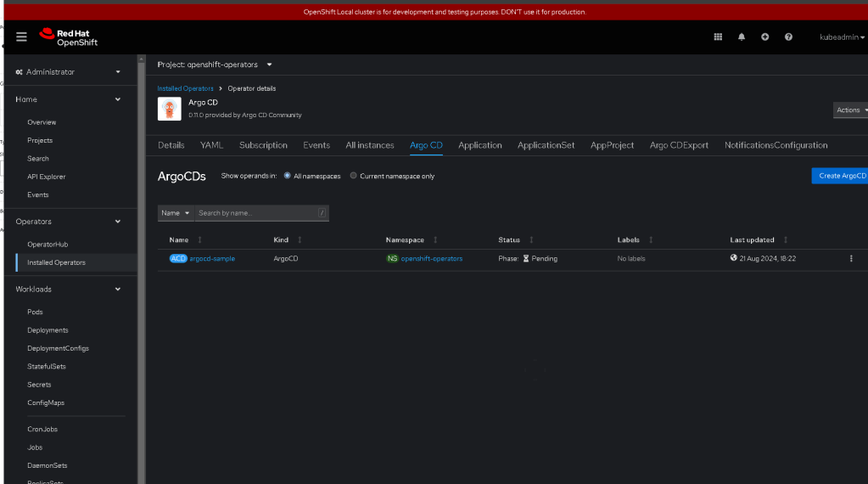Open Deployments in the sidebar
The image size is (868, 484).
48,330
